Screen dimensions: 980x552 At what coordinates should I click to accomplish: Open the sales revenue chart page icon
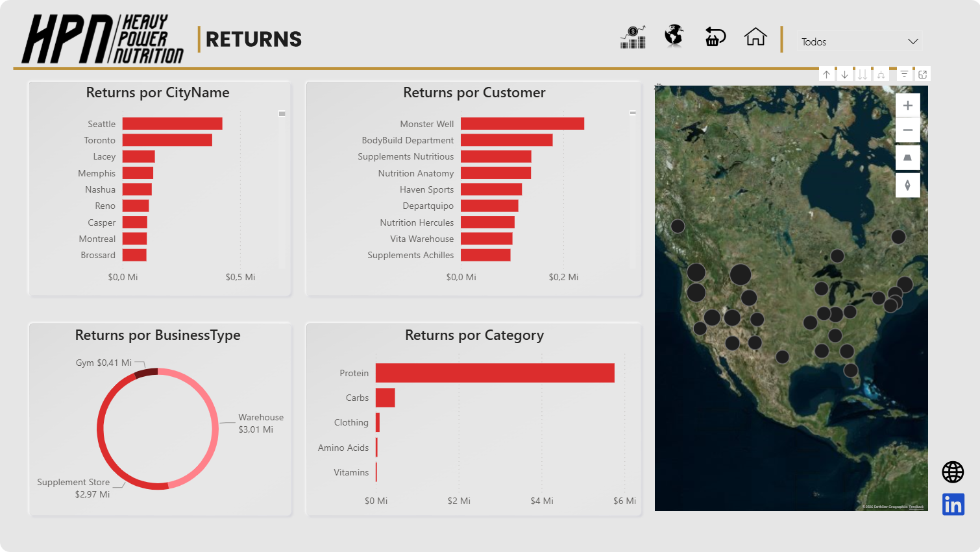point(633,38)
